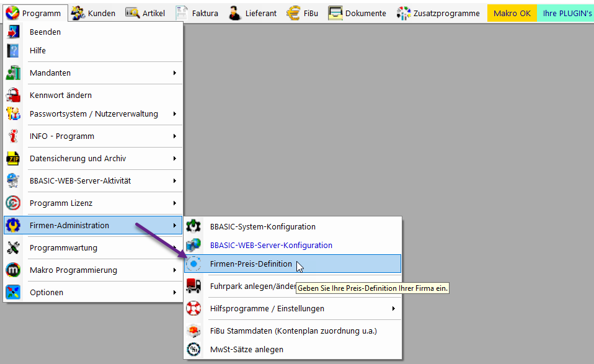Expand the Makro Programmierung submenu arrow
The width and height of the screenshot is (594, 364).
(175, 270)
